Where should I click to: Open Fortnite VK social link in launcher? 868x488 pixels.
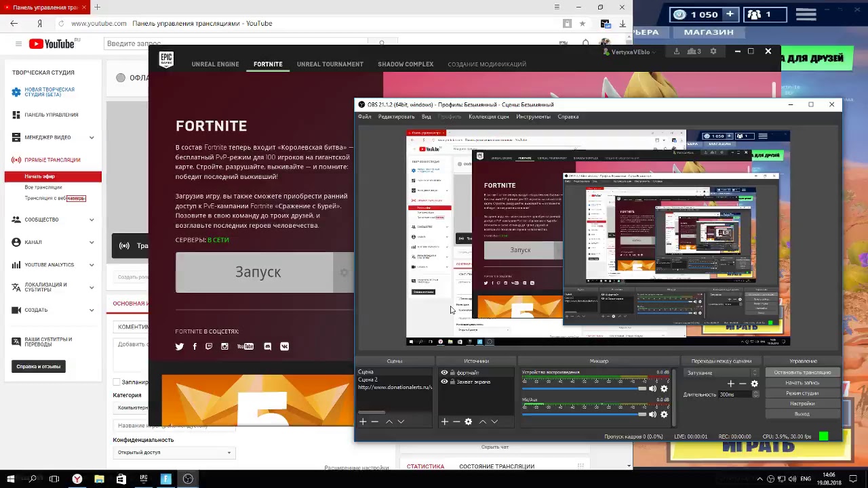coord(284,346)
